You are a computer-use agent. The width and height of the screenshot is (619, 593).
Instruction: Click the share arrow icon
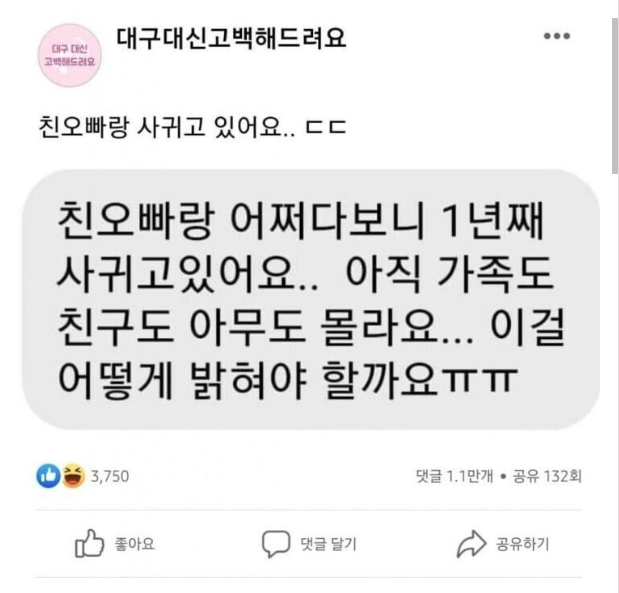[471, 544]
